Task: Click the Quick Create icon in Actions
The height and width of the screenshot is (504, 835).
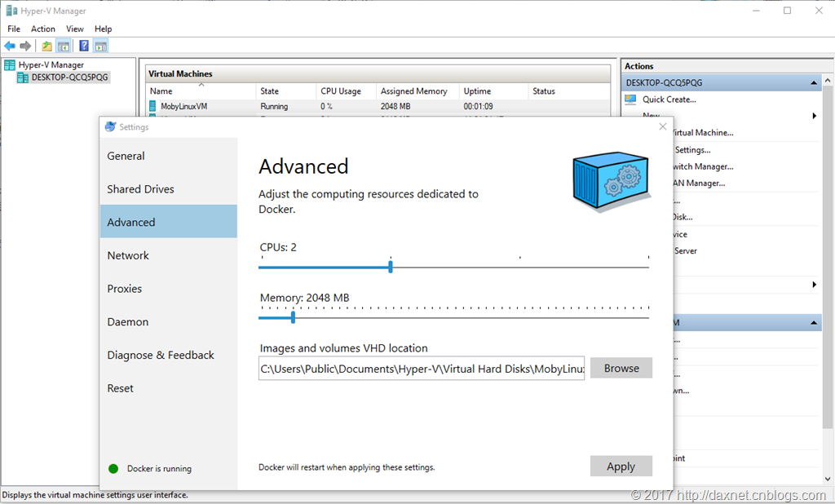Action: pyautogui.click(x=630, y=99)
